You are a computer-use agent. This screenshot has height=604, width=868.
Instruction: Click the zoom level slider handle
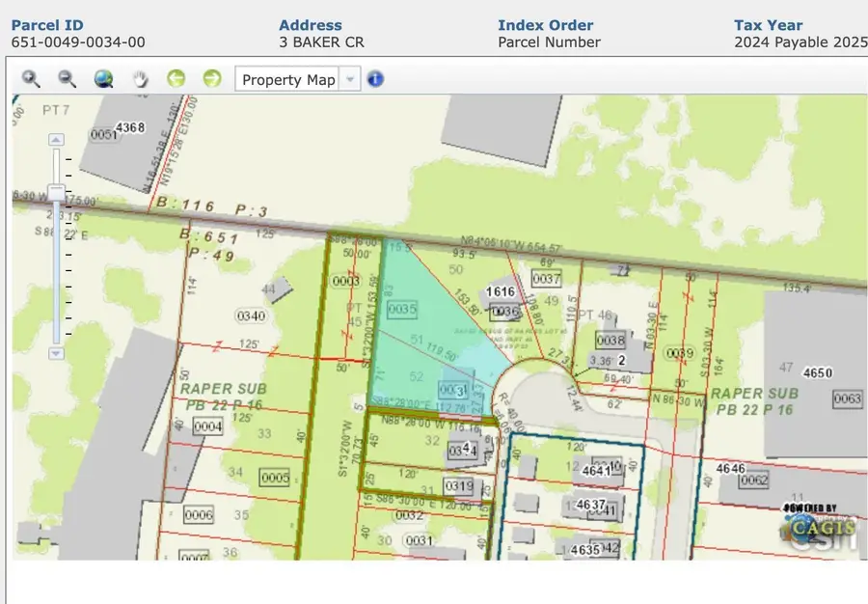(56, 194)
